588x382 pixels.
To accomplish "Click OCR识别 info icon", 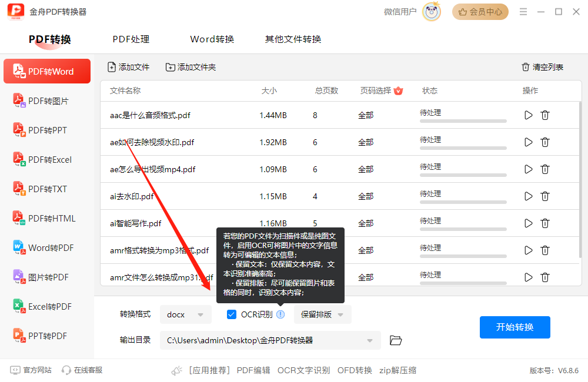I will pos(280,314).
